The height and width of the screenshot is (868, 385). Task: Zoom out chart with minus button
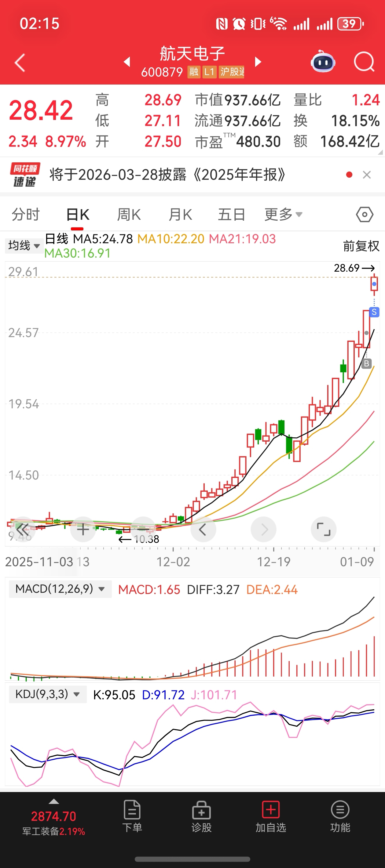pos(143,529)
